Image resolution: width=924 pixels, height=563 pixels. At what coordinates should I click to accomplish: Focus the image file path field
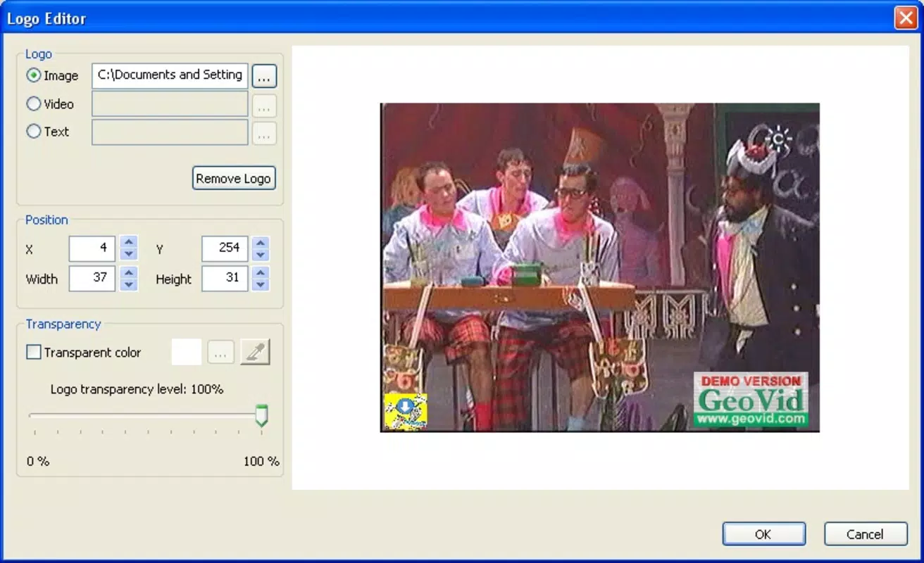tap(170, 76)
